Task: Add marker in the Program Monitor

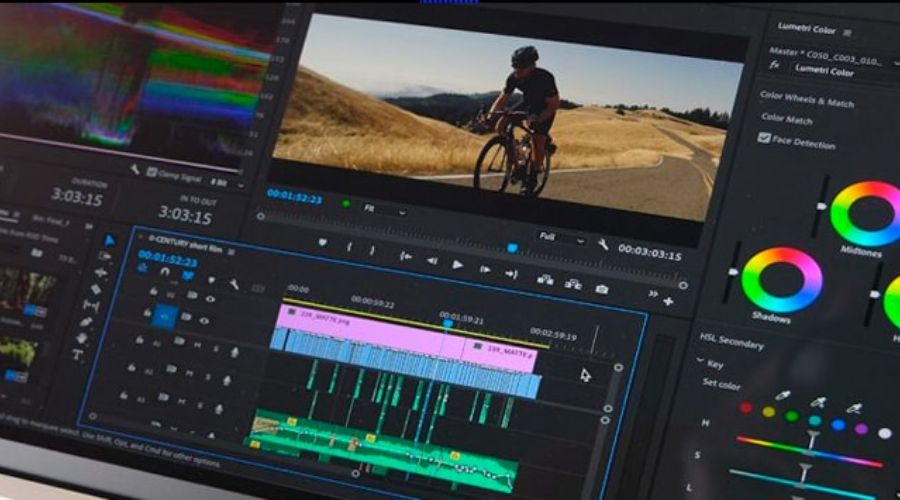Action: (x=323, y=243)
